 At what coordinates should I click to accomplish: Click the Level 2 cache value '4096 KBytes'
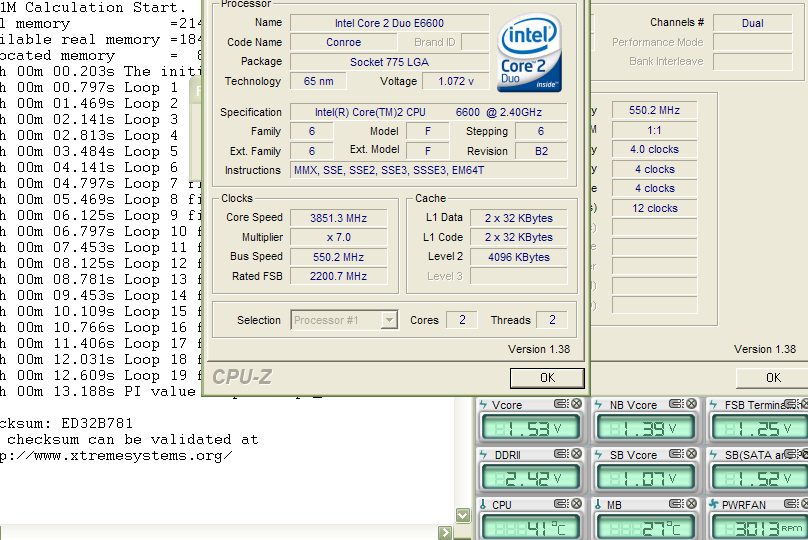(519, 257)
